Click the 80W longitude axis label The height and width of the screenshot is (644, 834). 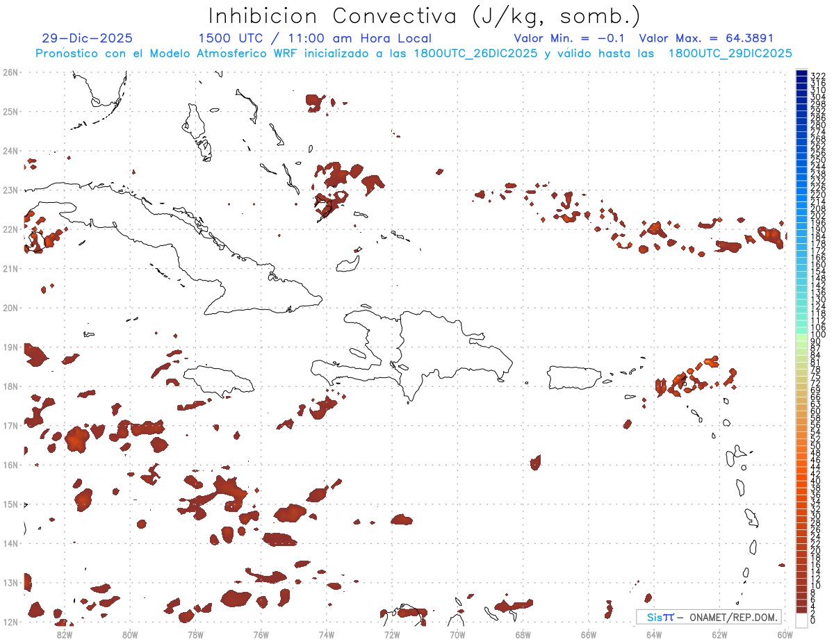[x=130, y=634]
